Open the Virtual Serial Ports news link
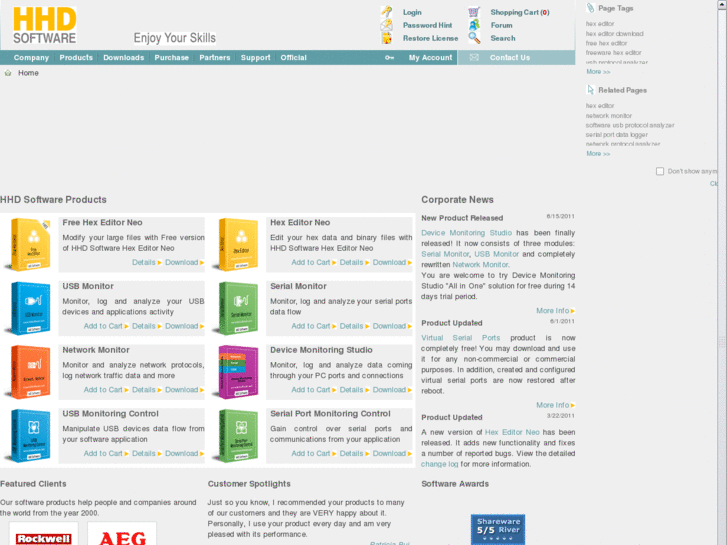Image resolution: width=727 pixels, height=545 pixels. (460, 338)
